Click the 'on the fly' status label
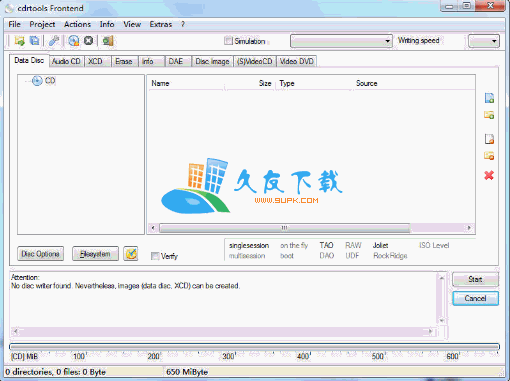This screenshot has width=510, height=381. [294, 245]
